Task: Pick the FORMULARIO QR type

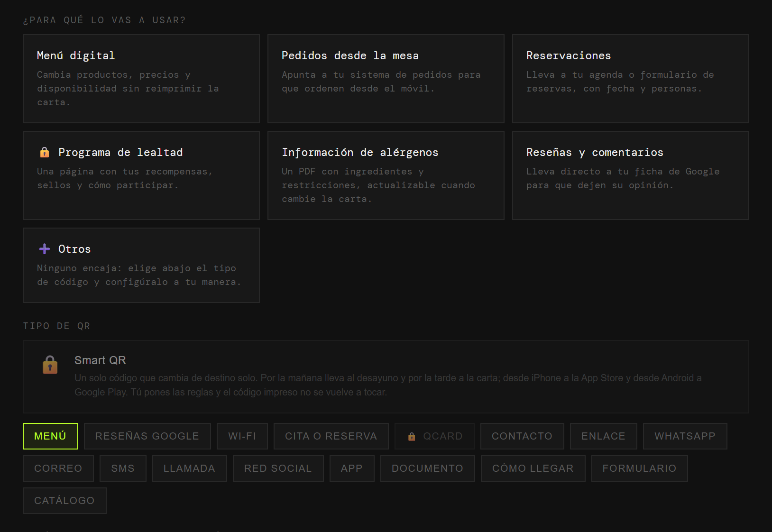Action: coord(640,468)
